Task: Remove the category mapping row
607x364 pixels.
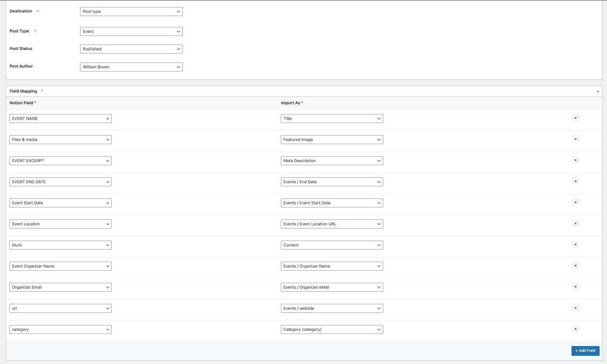Action: point(575,328)
